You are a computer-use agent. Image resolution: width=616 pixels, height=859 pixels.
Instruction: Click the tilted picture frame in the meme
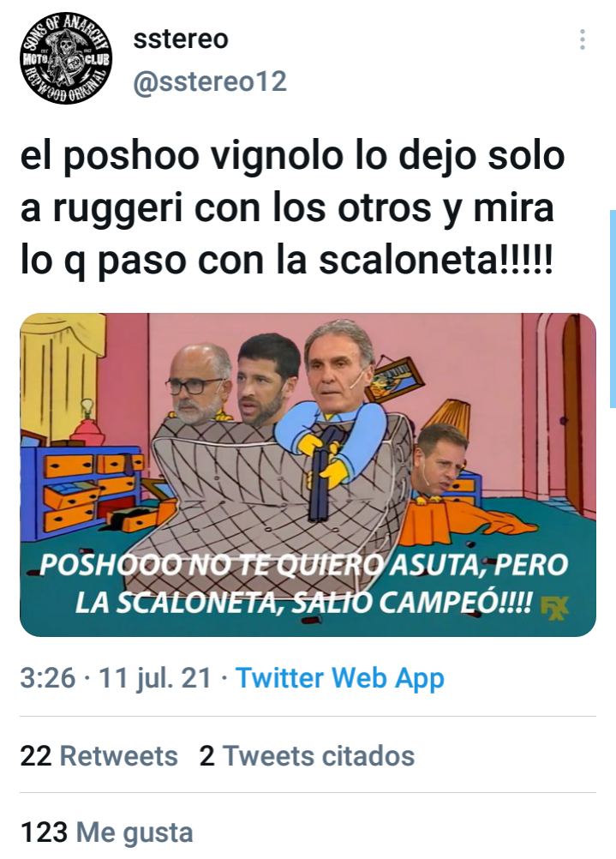[394, 380]
